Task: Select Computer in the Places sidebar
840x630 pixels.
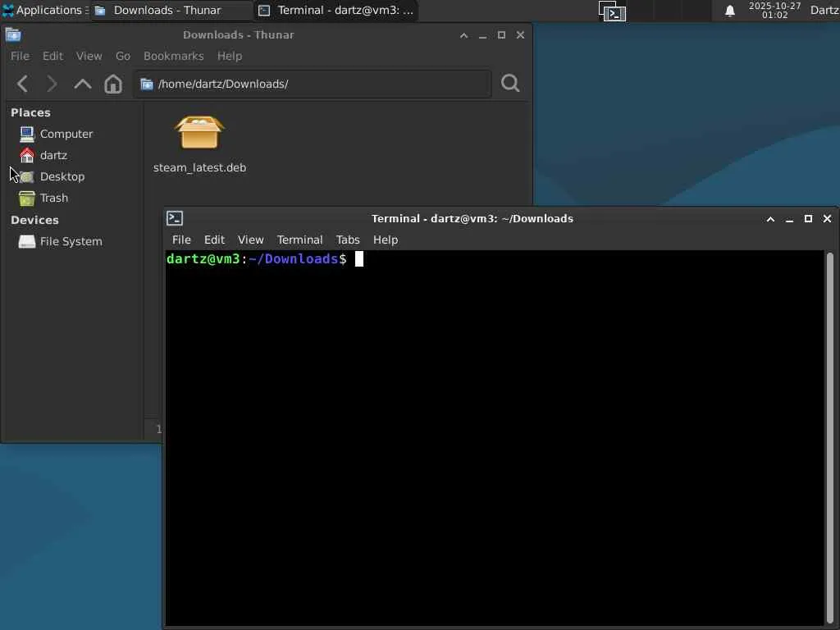Action: [x=66, y=134]
